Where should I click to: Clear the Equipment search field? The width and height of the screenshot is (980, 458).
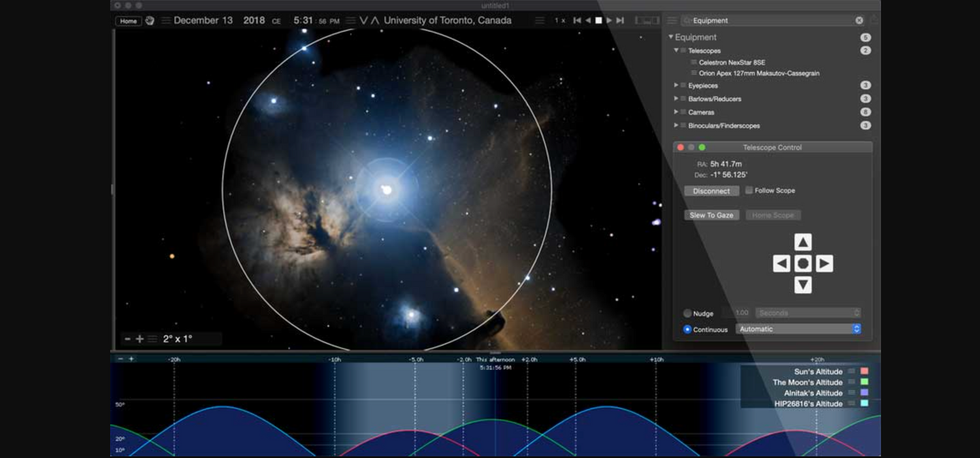(859, 20)
